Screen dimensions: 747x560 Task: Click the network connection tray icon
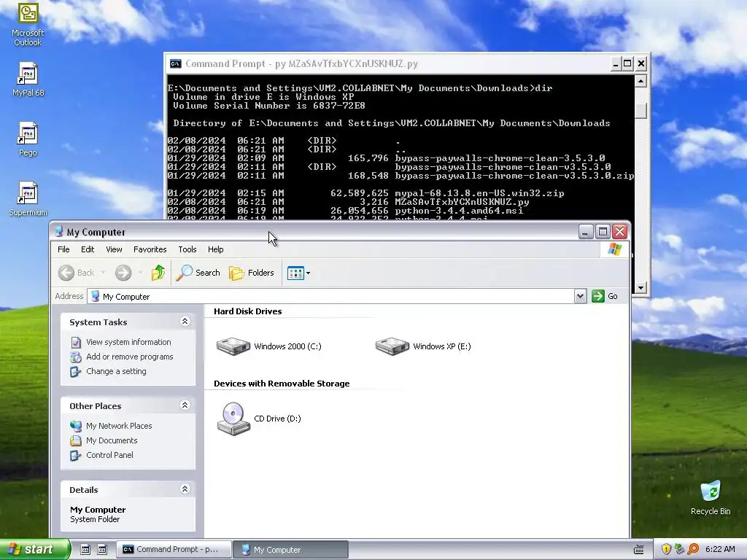pos(679,550)
